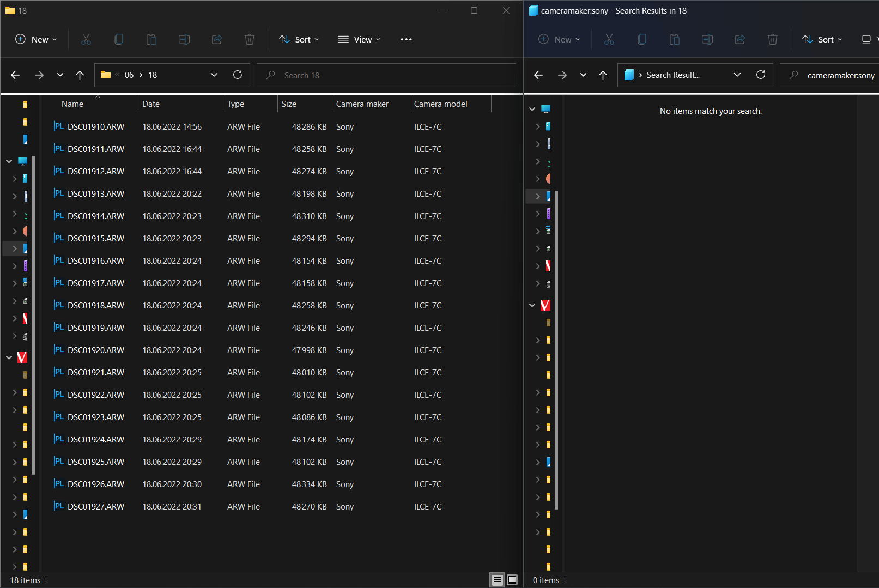Open the Sort dropdown in left pane
879x588 pixels.
click(x=299, y=39)
